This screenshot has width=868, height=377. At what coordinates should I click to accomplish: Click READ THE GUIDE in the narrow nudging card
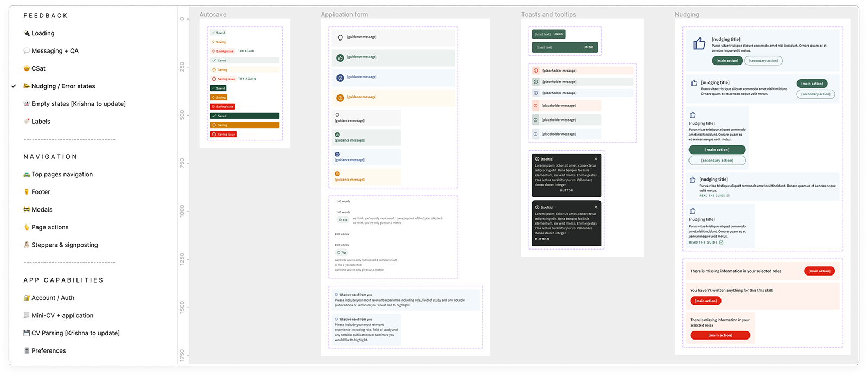click(x=703, y=242)
